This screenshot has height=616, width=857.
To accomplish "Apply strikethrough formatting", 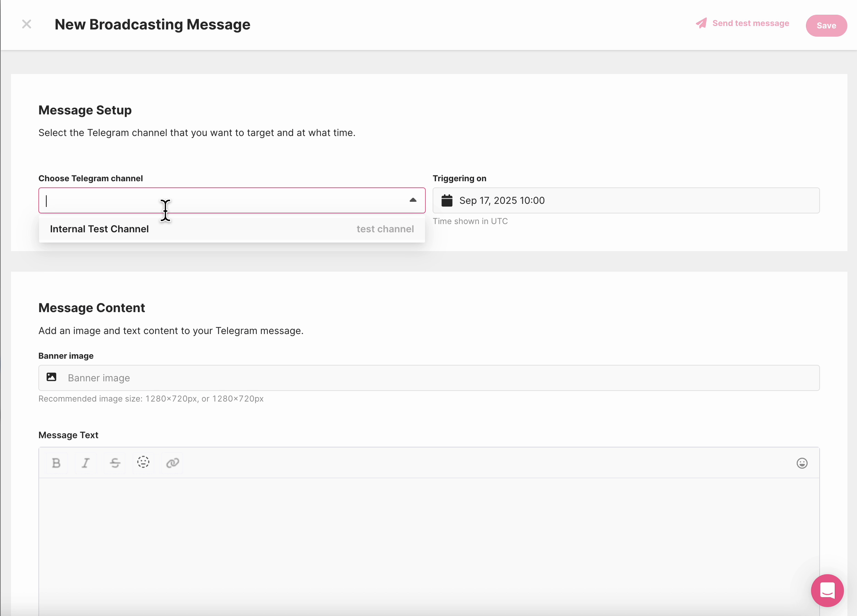I will 115,463.
